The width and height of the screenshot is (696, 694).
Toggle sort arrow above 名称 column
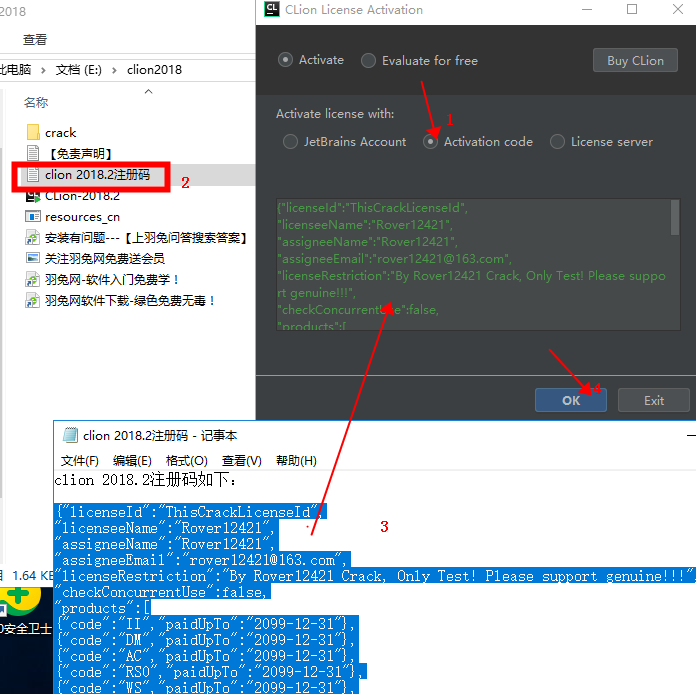(149, 91)
